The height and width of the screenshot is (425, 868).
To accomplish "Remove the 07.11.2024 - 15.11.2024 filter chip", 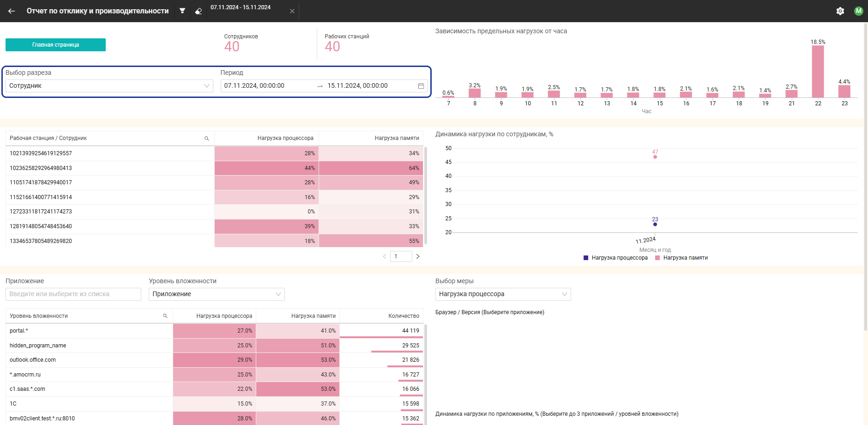I will 292,11.
